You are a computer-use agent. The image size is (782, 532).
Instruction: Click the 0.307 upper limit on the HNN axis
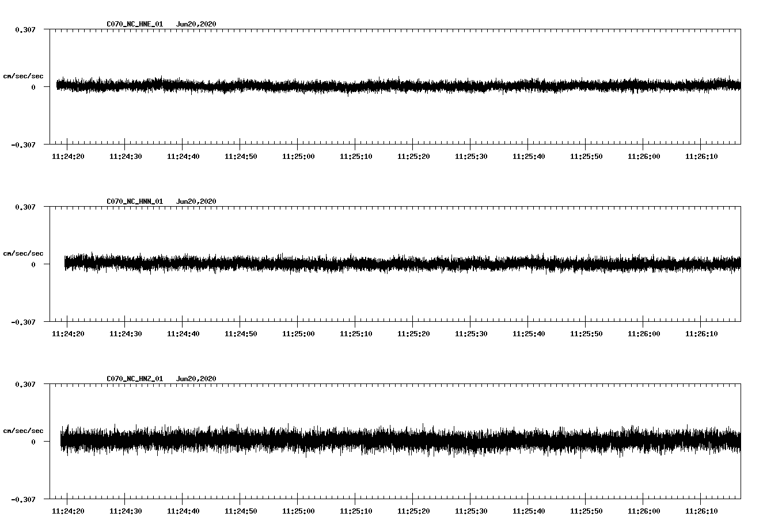click(x=25, y=207)
